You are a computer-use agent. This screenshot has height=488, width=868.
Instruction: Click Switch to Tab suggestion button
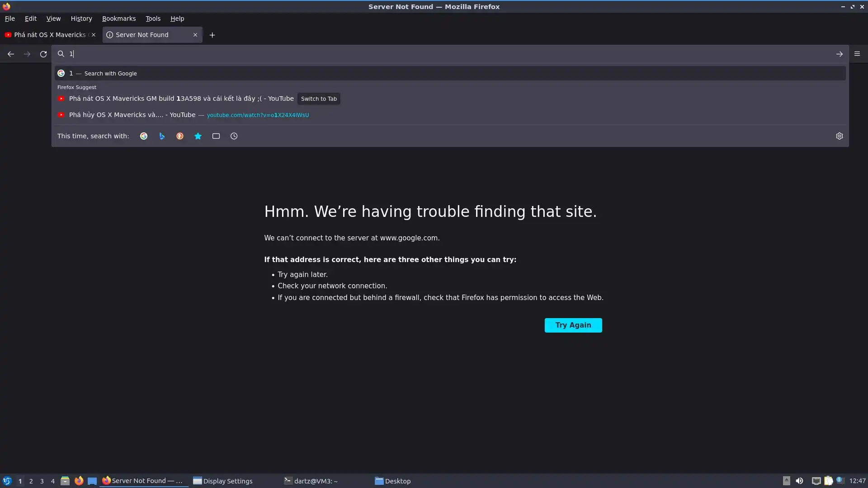point(319,99)
